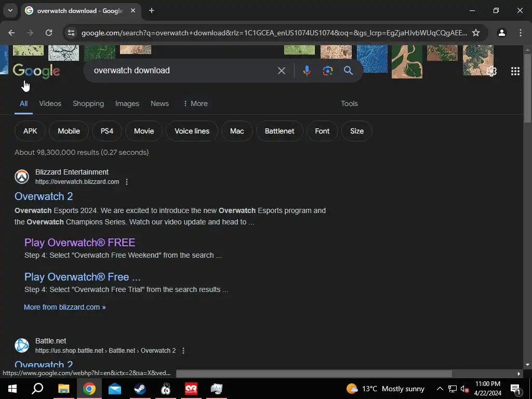Viewport: 532px width, 399px height.
Task: Open Windows Start menu
Action: click(12, 389)
